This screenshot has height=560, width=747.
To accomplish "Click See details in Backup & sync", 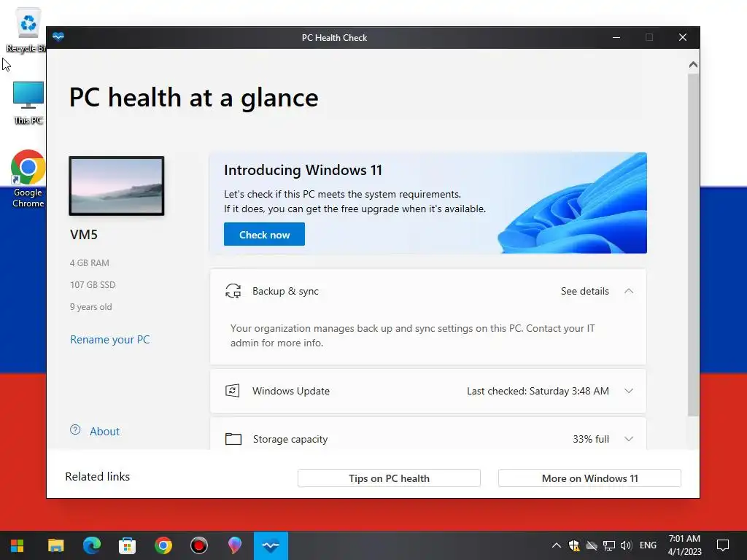I will click(584, 291).
